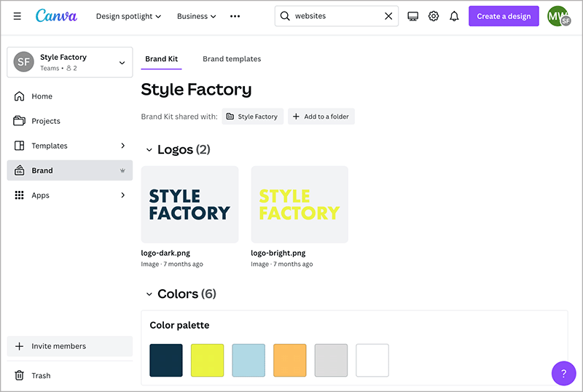The image size is (583, 392).
Task: Collapse the Colors section
Action: tap(149, 294)
